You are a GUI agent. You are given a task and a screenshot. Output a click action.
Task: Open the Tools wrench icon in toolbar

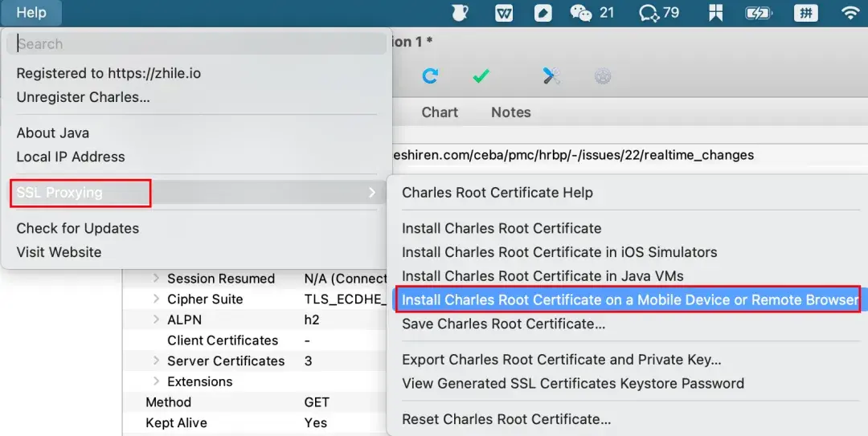coord(551,76)
